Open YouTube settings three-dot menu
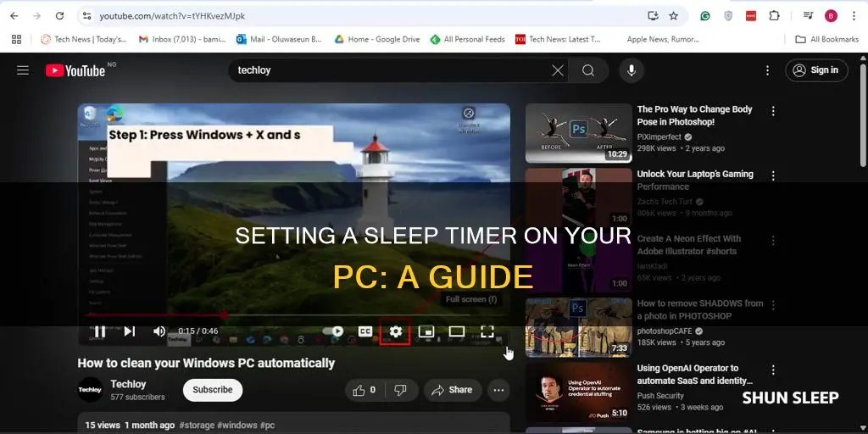Viewport: 868px width, 434px height. point(767,70)
